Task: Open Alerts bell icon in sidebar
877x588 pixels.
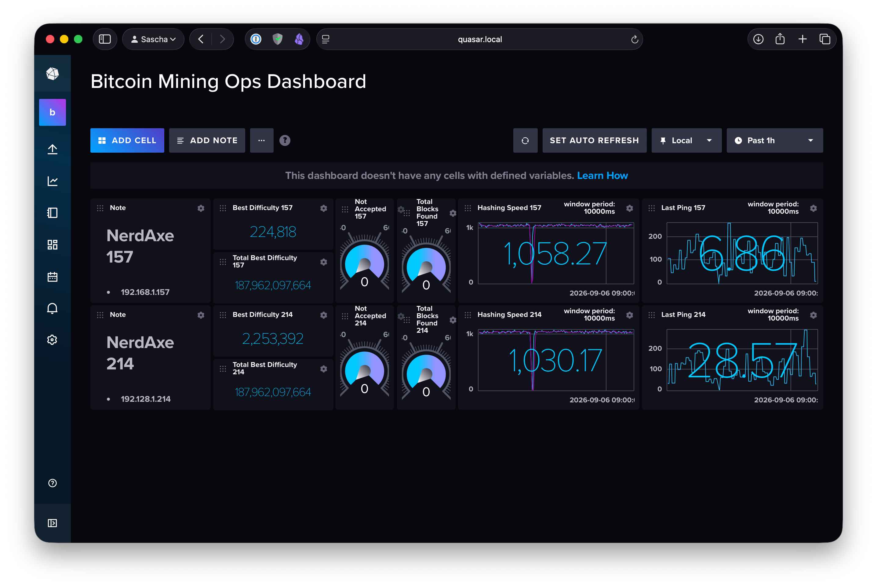Action: (53, 308)
